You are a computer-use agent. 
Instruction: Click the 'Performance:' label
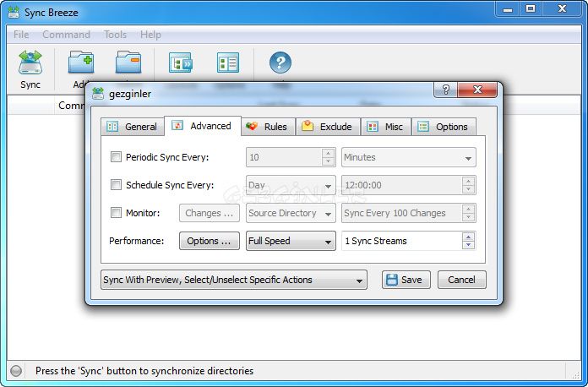(137, 241)
